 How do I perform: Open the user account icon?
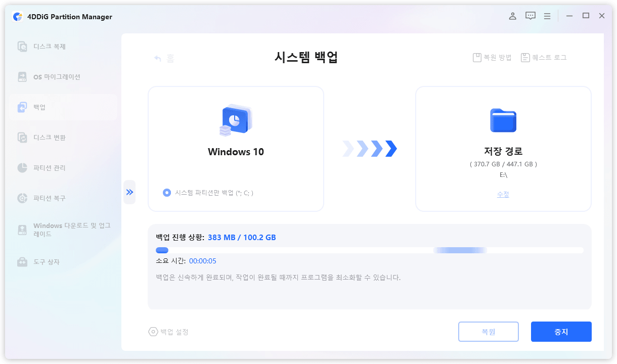[512, 16]
